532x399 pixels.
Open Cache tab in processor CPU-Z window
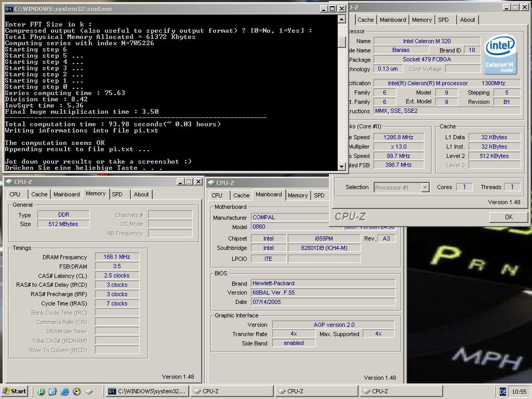(365, 20)
